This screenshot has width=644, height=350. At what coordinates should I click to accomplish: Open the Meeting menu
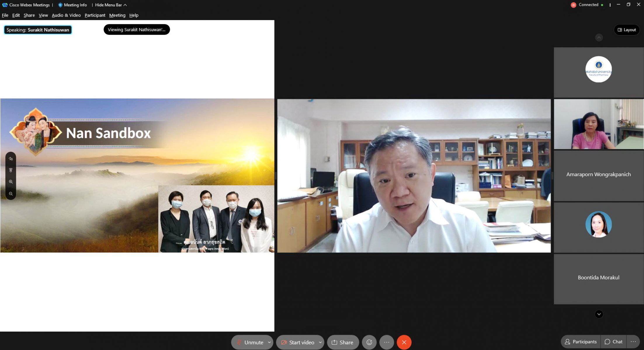tap(117, 15)
